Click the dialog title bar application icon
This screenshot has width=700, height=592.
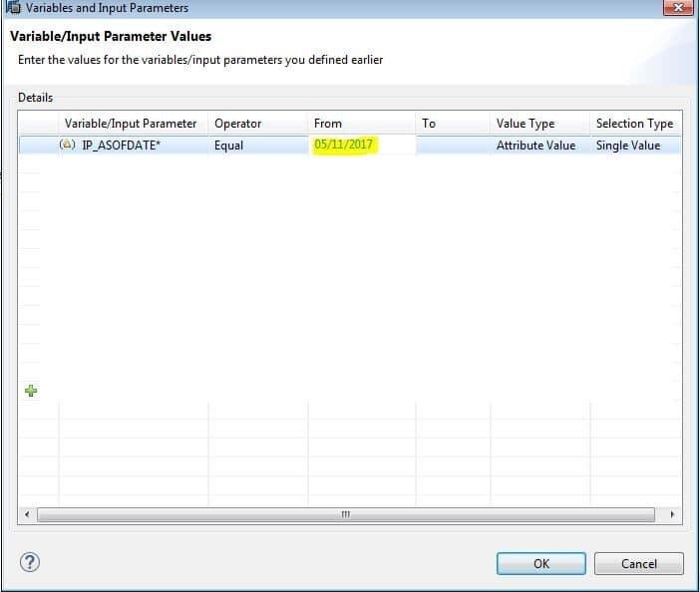click(13, 8)
